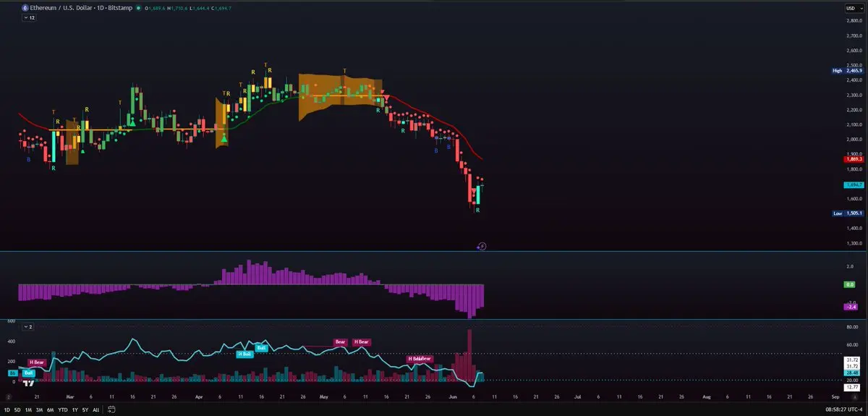Select the 5Y time range
868x416 pixels.
85,409
